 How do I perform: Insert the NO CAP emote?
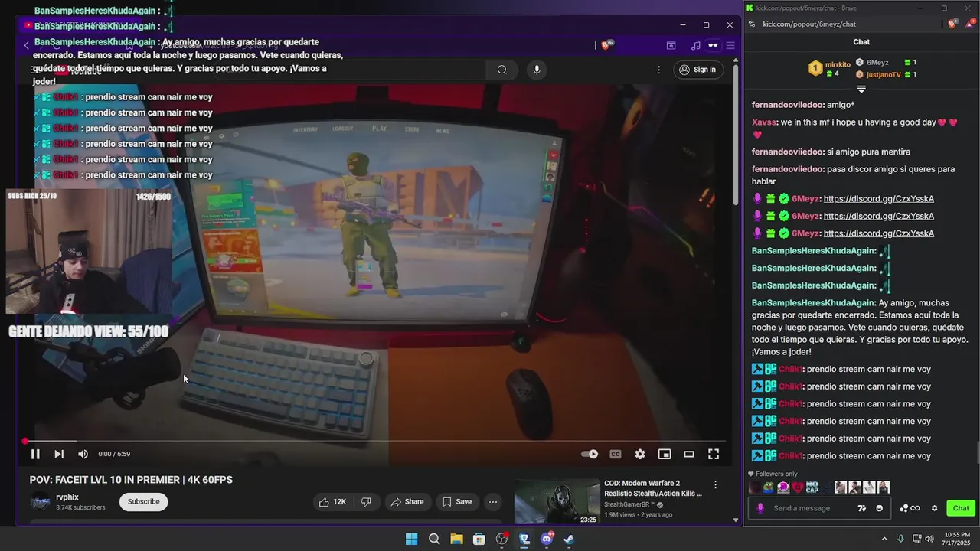click(812, 487)
